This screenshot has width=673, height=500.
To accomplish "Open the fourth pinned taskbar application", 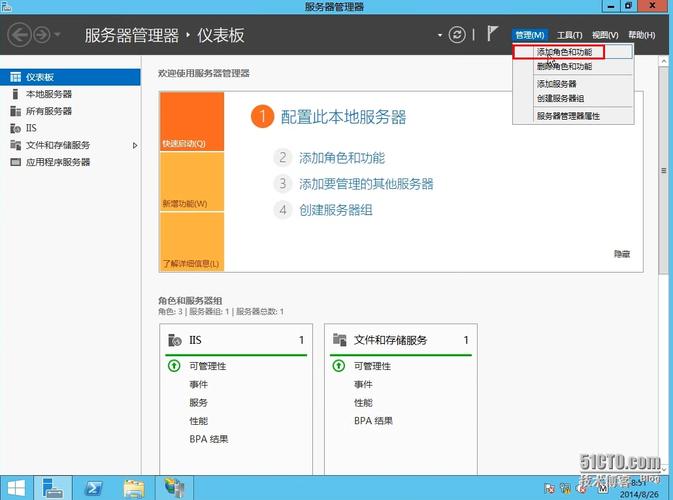I will (174, 488).
